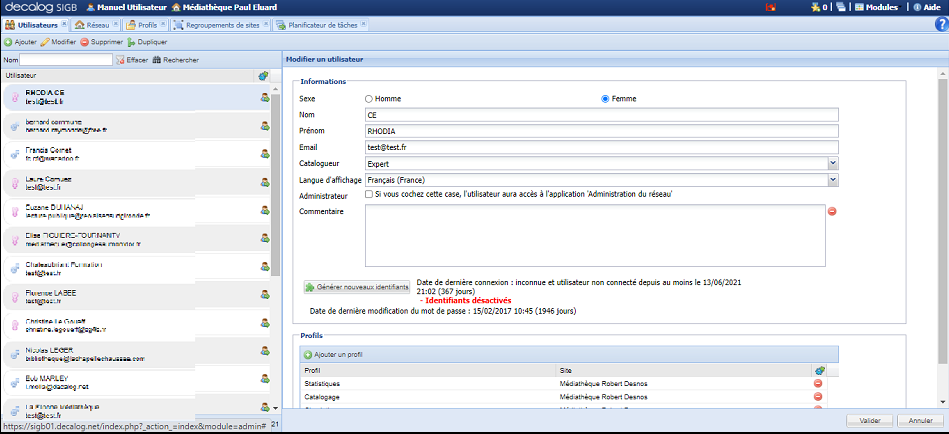949x434 pixels.
Task: Close the Regroupements de sites tab
Action: tap(265, 24)
